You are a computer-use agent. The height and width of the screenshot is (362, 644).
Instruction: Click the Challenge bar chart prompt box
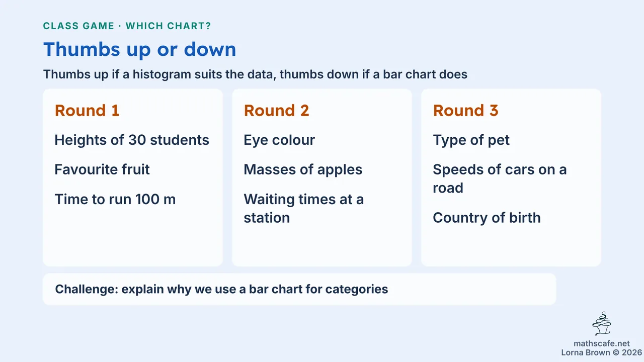coord(299,289)
